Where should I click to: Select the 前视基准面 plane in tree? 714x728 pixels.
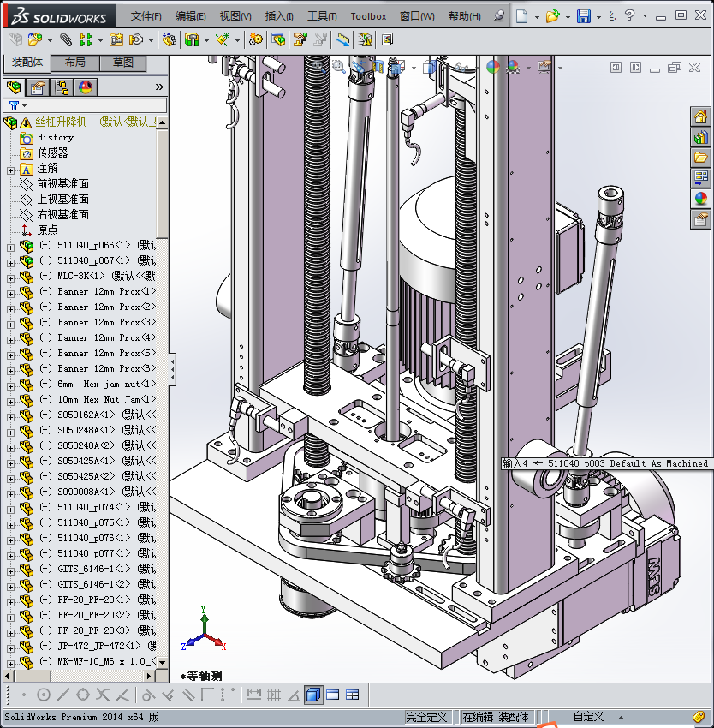62,184
